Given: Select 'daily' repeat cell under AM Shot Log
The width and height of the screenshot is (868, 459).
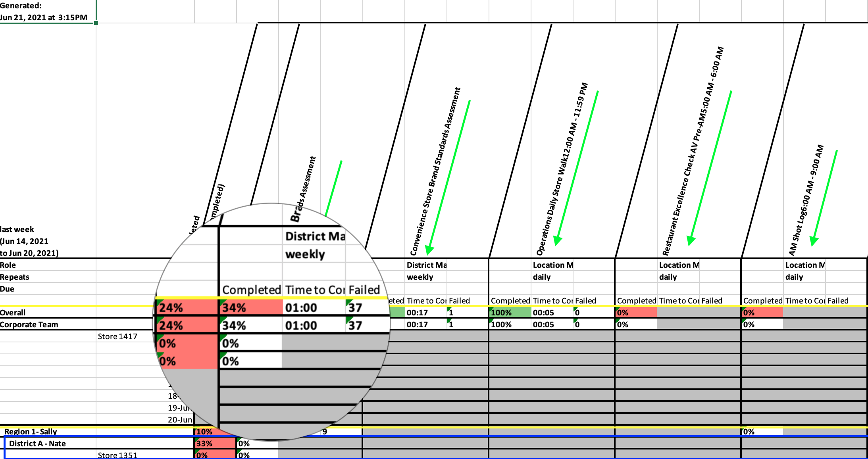Looking at the screenshot, I should tap(805, 277).
